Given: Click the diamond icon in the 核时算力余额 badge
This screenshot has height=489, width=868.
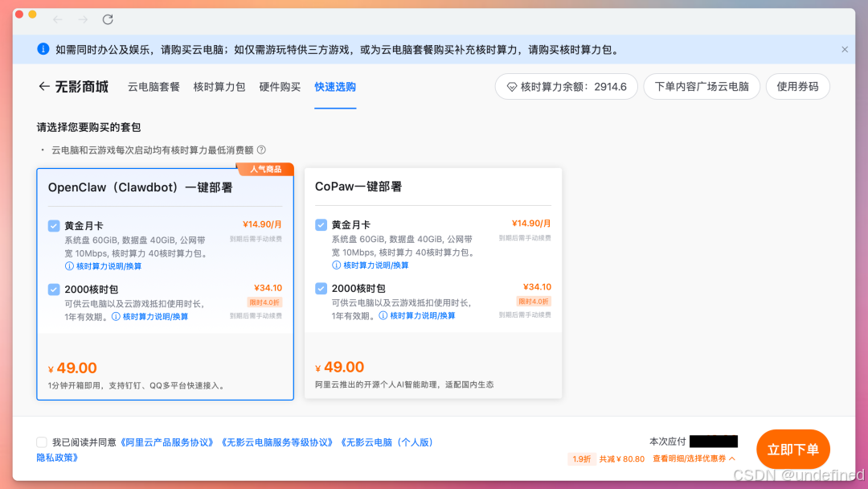Looking at the screenshot, I should pyautogui.click(x=511, y=86).
